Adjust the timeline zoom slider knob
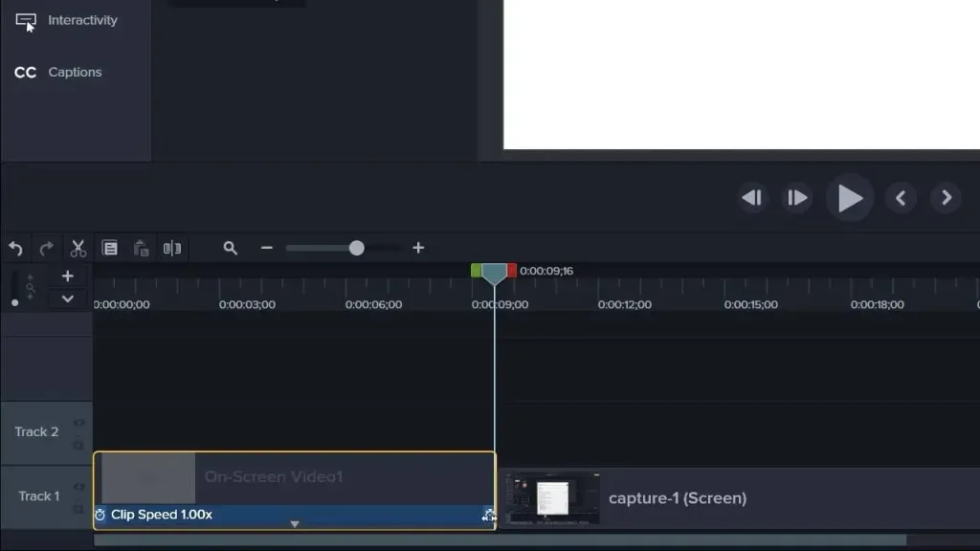The image size is (980, 551). point(356,248)
